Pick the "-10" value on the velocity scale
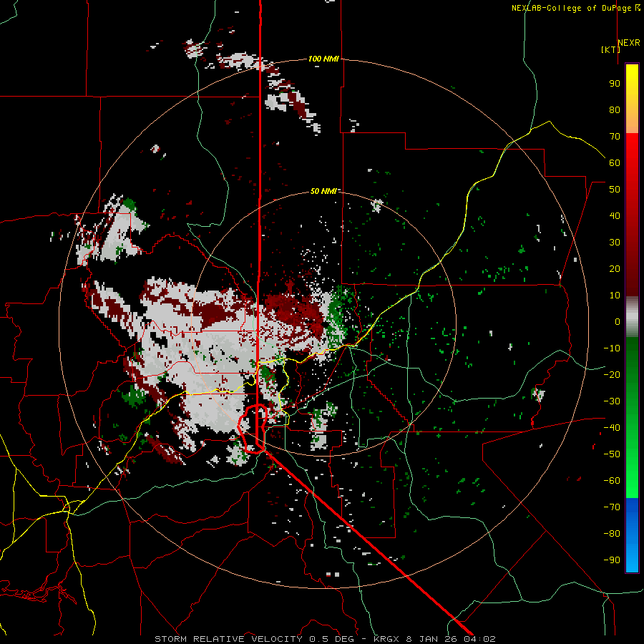 (612, 348)
